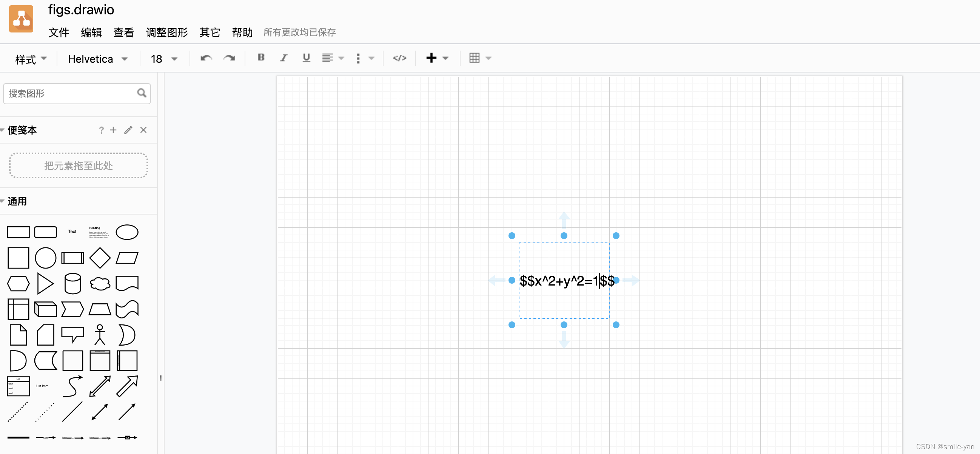This screenshot has width=980, height=454.
Task: Click the scratchpad add plus icon
Action: 113,130
